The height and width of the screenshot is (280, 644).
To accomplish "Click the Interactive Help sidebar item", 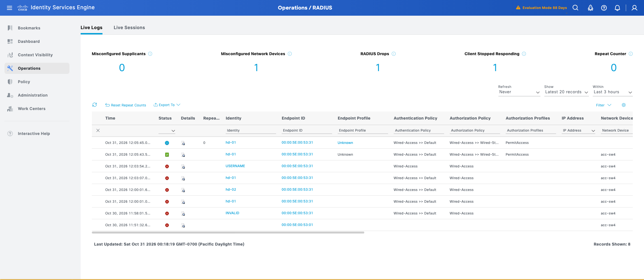I will [x=37, y=134].
